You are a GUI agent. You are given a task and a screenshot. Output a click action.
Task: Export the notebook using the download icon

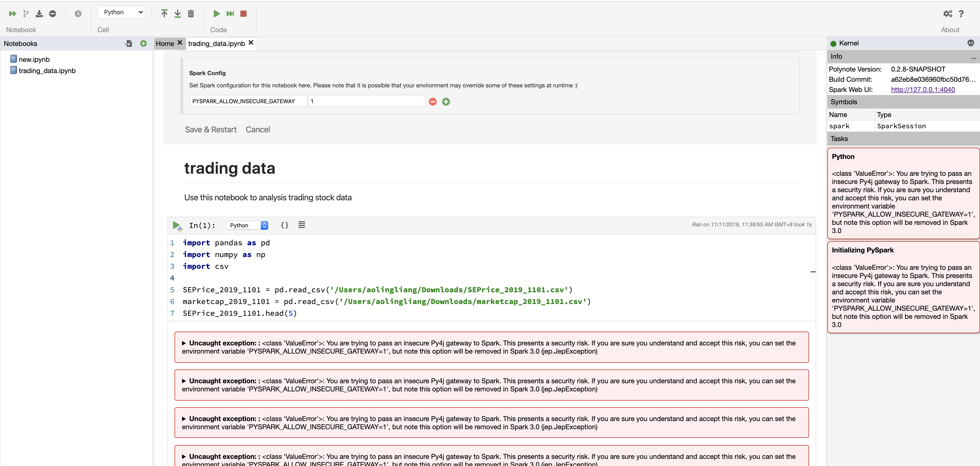pos(39,13)
